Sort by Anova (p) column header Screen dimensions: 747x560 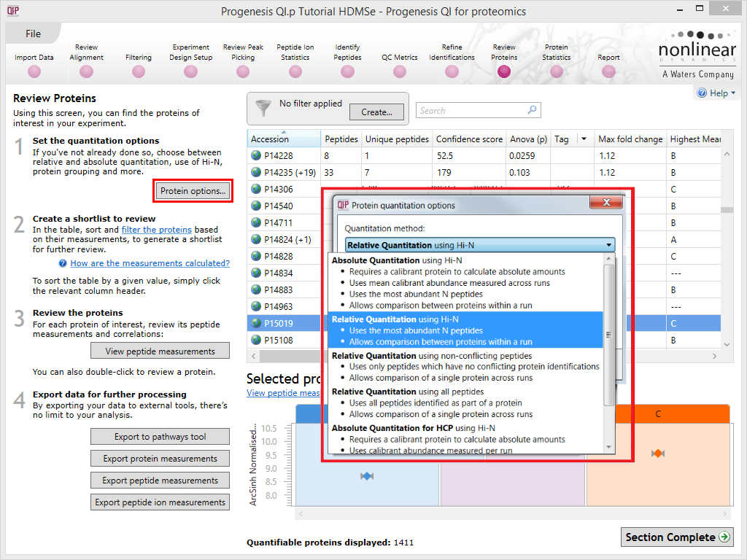pyautogui.click(x=528, y=139)
